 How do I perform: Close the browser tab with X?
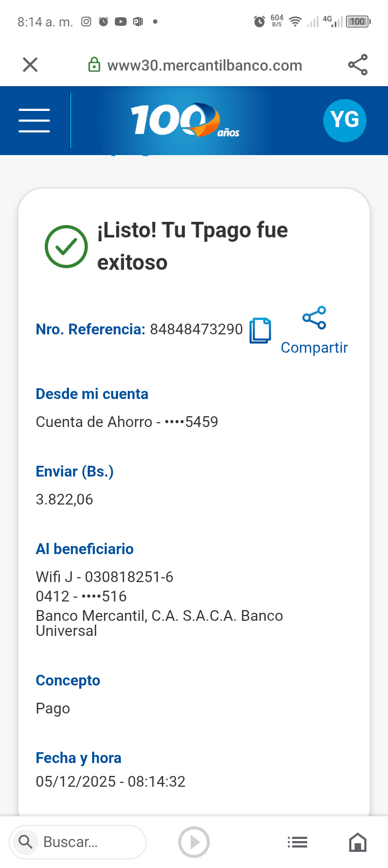coord(30,65)
